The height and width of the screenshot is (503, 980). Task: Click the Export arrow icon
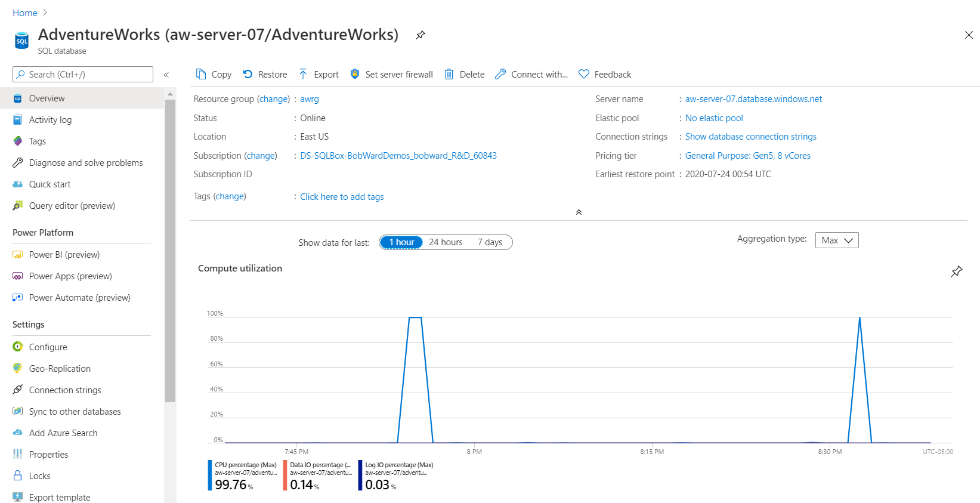point(303,74)
